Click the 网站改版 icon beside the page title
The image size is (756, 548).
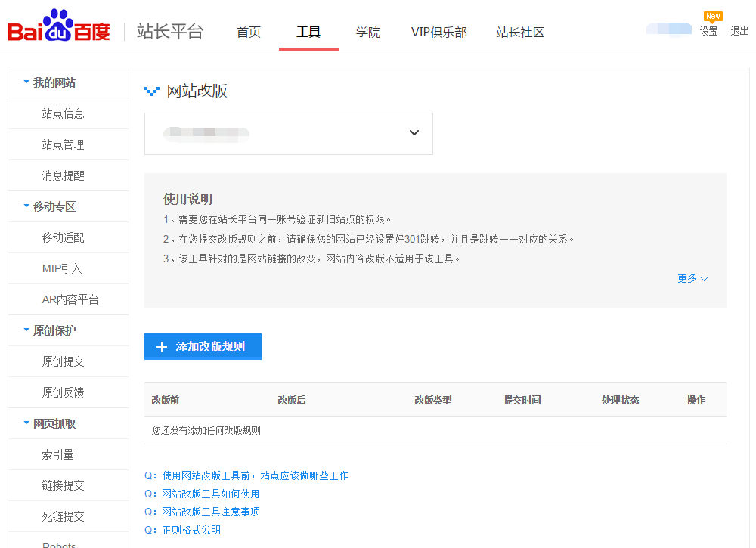[153, 90]
